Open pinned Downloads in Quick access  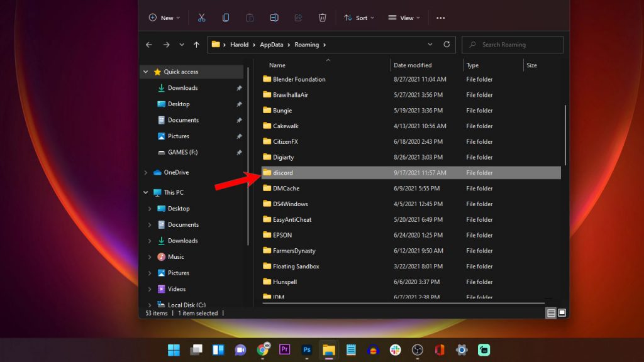click(x=183, y=88)
